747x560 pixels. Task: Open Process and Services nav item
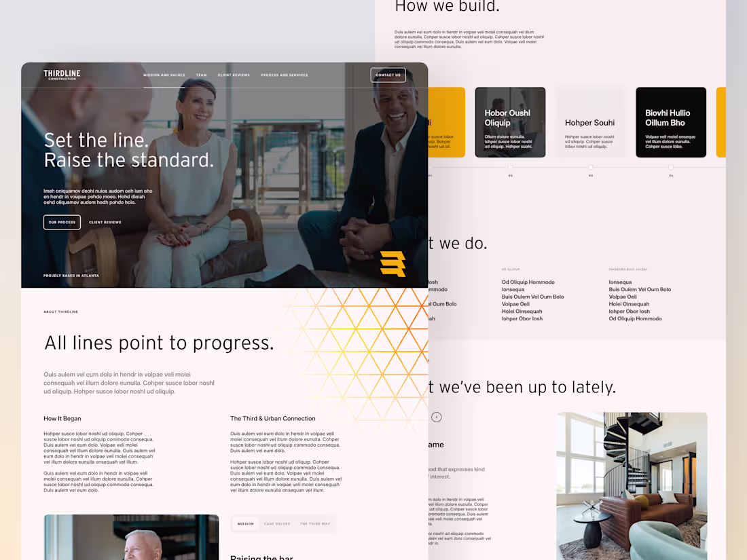point(285,75)
